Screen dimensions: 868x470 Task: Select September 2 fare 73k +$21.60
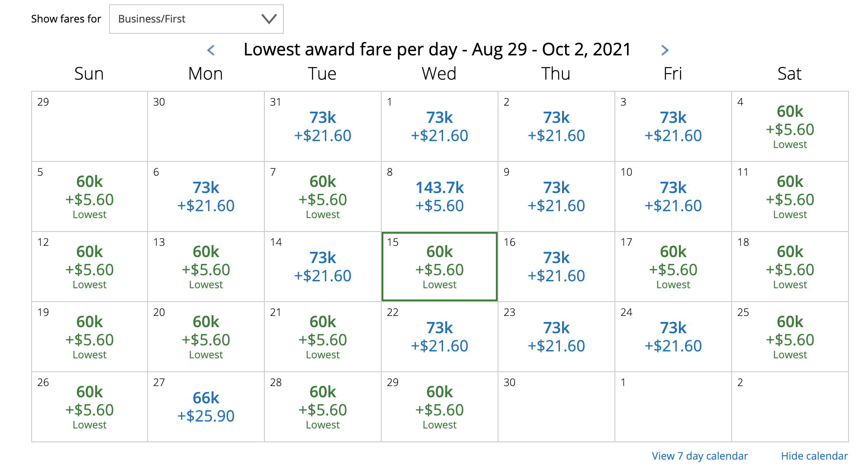coord(556,126)
